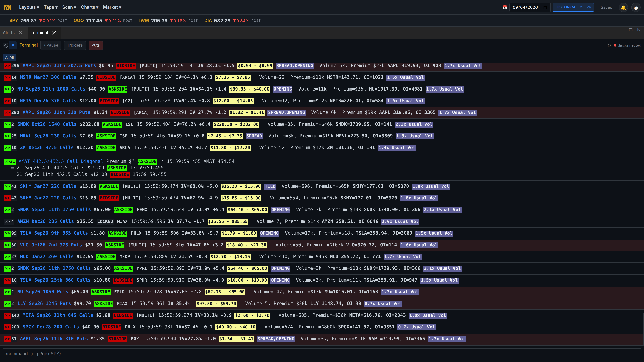644x362 pixels.
Task: Click the ASKSIDE tag on MU Sep26 1050 Puts row
Action: pyautogui.click(x=101, y=292)
